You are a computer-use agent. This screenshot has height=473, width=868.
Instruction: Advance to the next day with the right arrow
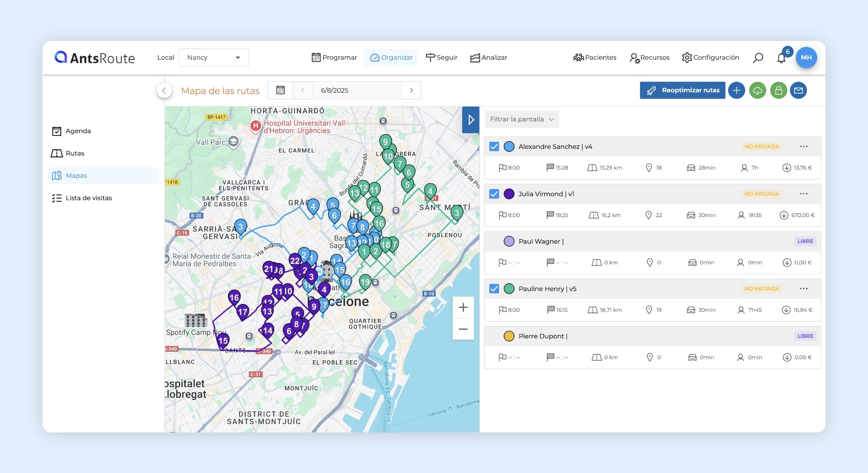pos(411,90)
